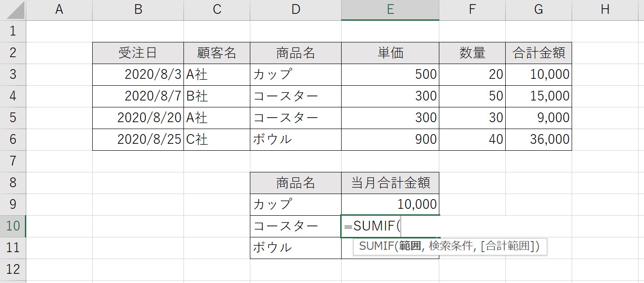
Task: Select column E header
Action: (390, 10)
